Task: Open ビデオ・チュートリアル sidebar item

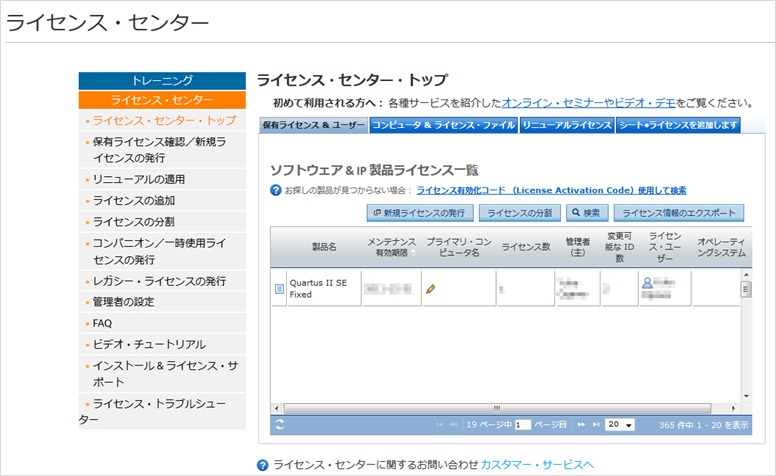Action: point(162,344)
